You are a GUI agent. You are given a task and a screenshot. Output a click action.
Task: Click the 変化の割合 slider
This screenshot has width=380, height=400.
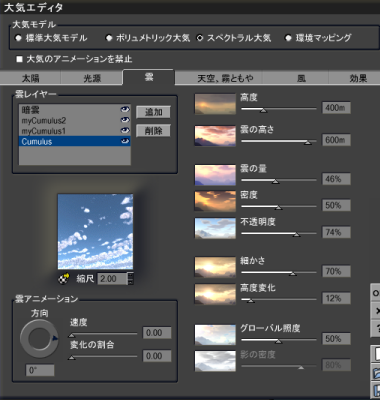click(x=103, y=357)
